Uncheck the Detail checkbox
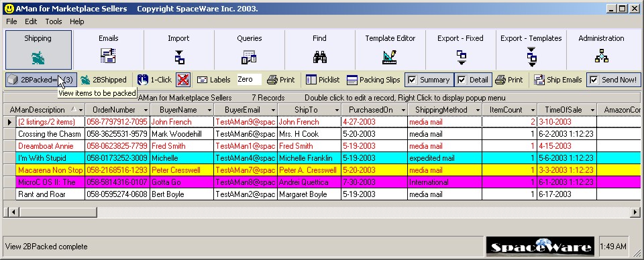 tap(462, 80)
